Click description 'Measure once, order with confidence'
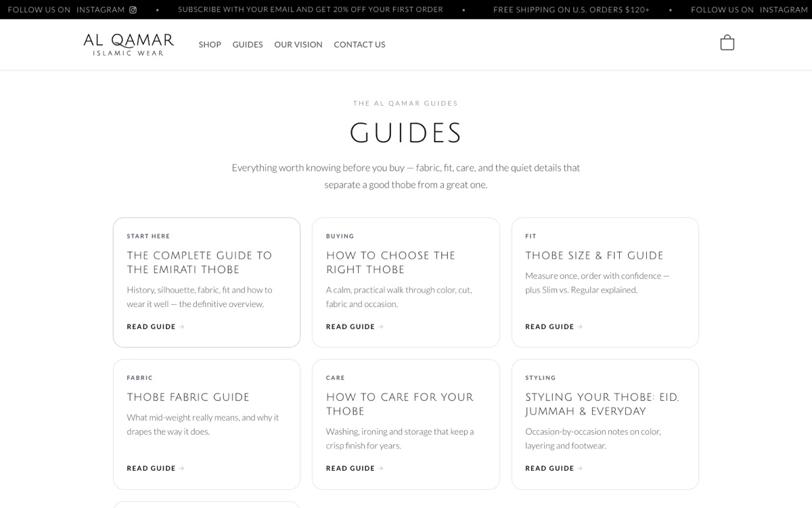 point(597,283)
